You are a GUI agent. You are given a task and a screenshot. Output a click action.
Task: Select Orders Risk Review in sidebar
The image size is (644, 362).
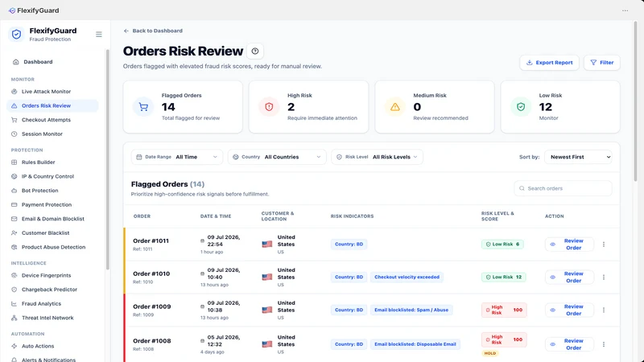[52, 106]
